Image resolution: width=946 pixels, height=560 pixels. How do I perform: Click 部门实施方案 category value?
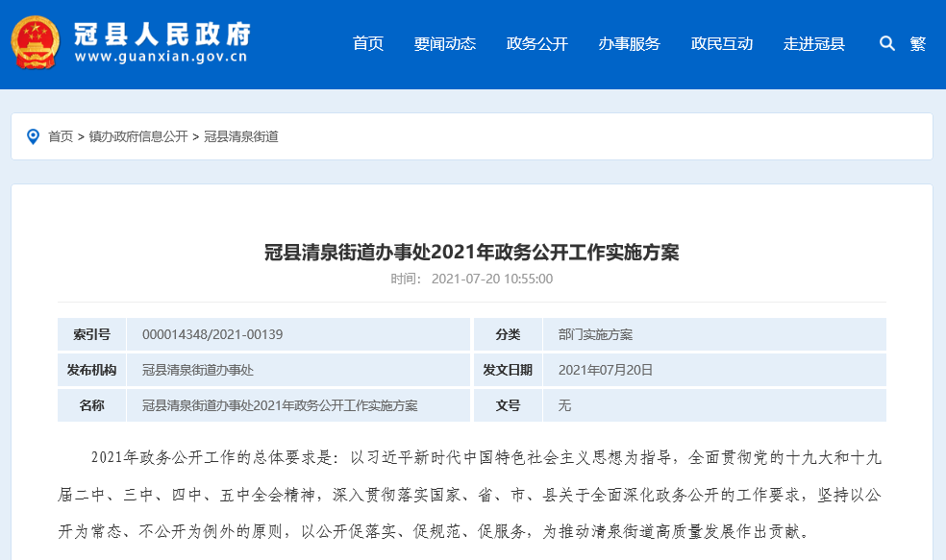tap(595, 334)
